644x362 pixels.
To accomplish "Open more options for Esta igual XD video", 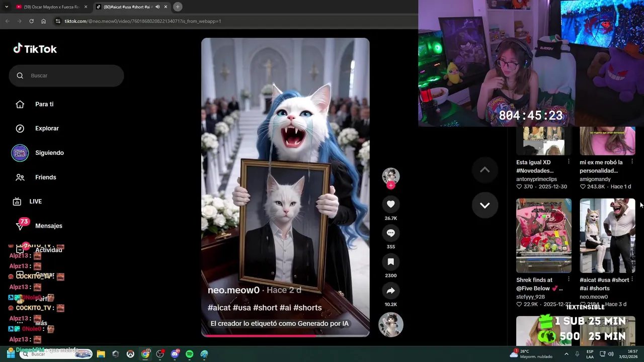I will coord(569,161).
